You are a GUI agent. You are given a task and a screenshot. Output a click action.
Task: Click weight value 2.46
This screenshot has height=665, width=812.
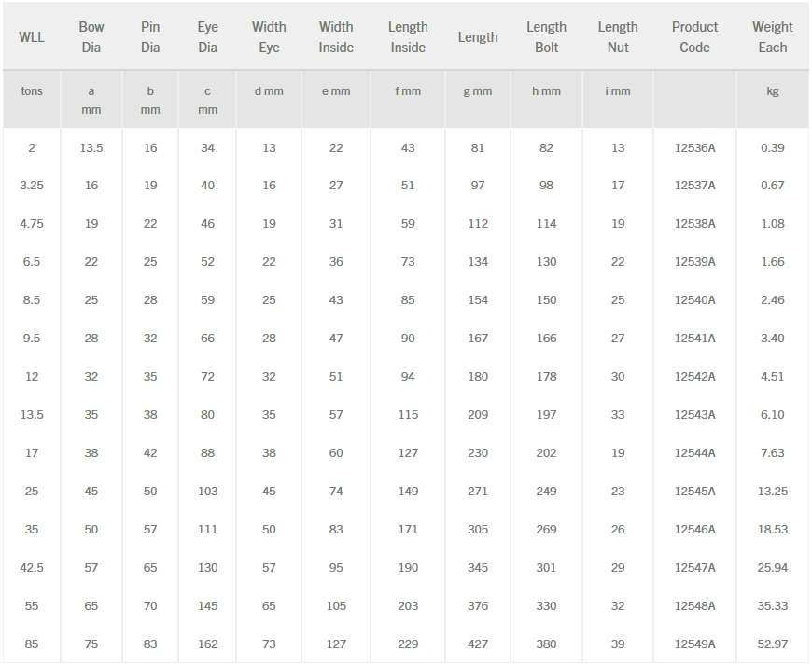pyautogui.click(x=772, y=300)
